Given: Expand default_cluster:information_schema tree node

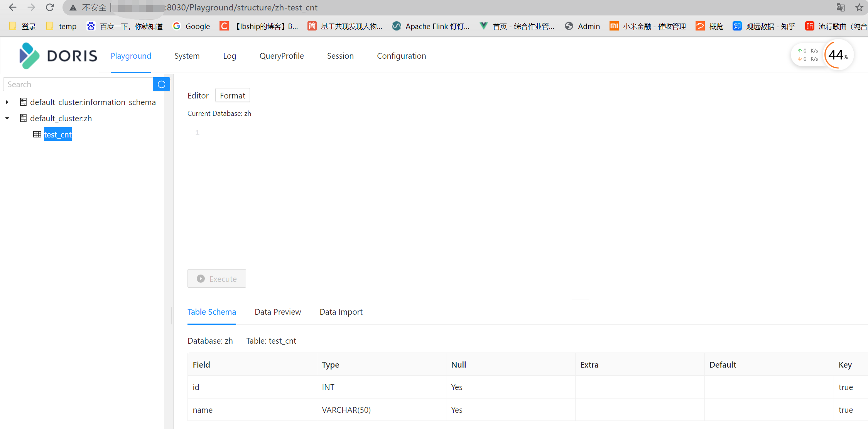Looking at the screenshot, I should tap(7, 102).
